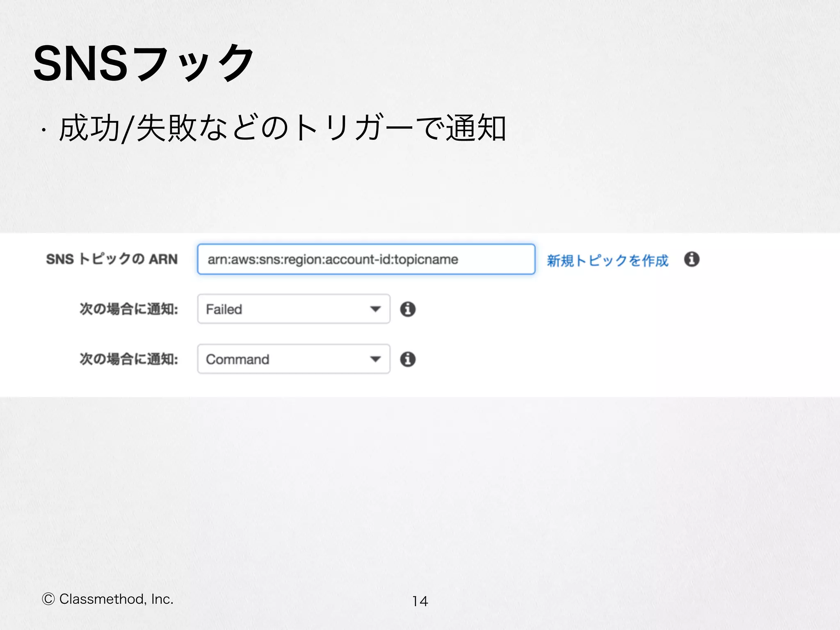Click info icon beside Failed dropdown
The height and width of the screenshot is (630, 840).
(x=408, y=309)
